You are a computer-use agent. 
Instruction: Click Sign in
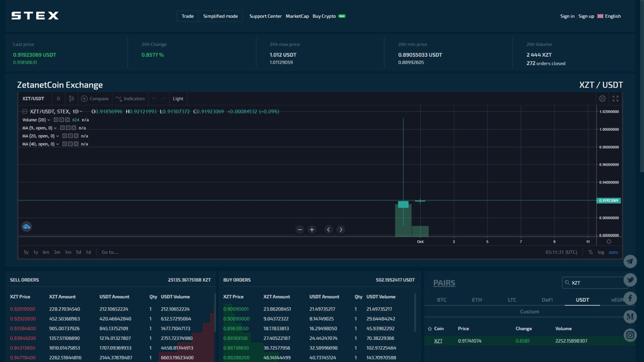567,16
